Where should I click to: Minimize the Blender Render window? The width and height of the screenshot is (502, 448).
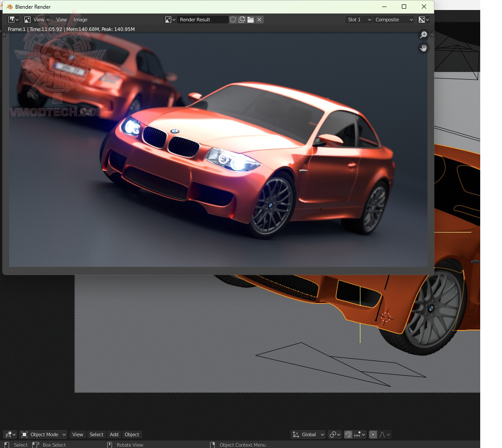click(x=384, y=7)
